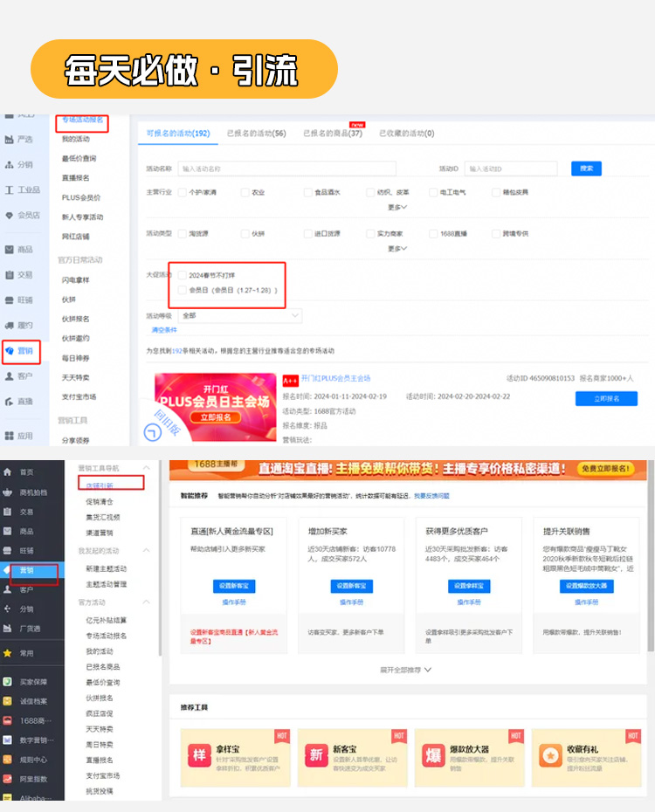
Task: Click the marketing submenu vertical scrollbar
Action: pos(160,558)
